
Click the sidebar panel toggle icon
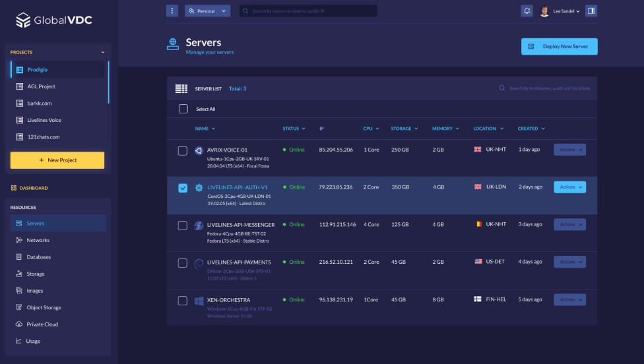(x=591, y=11)
